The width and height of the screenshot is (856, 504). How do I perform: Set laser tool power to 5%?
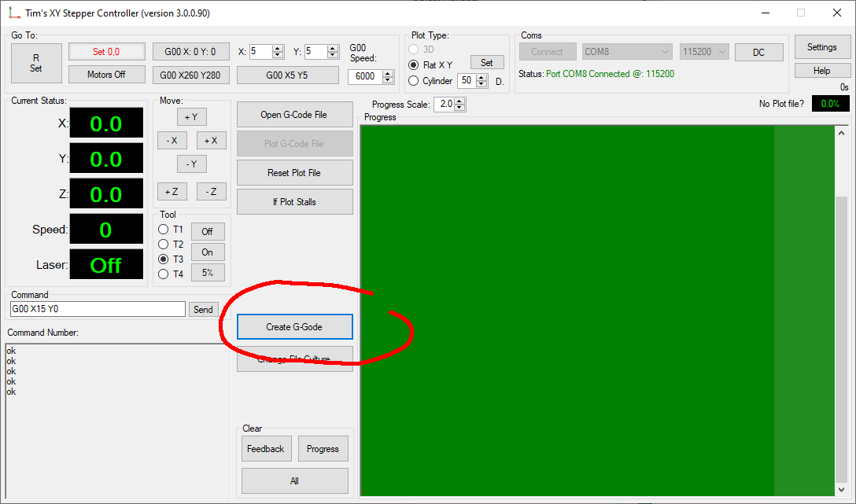pos(207,272)
